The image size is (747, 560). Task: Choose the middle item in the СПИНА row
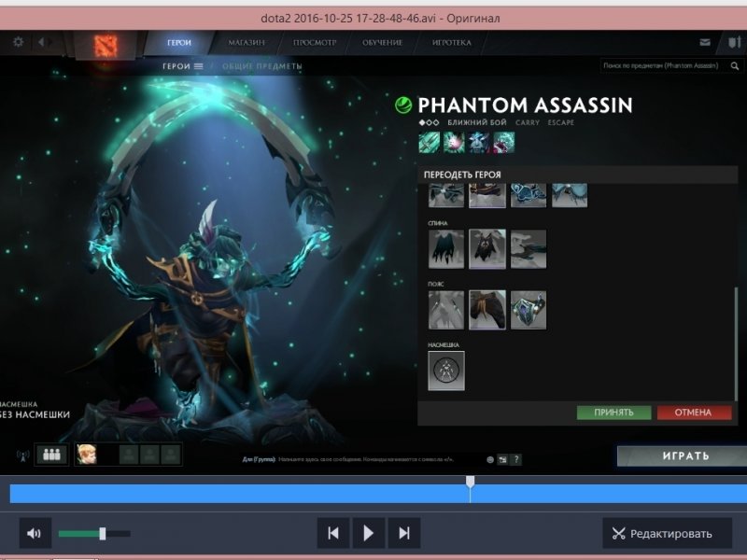click(x=486, y=249)
